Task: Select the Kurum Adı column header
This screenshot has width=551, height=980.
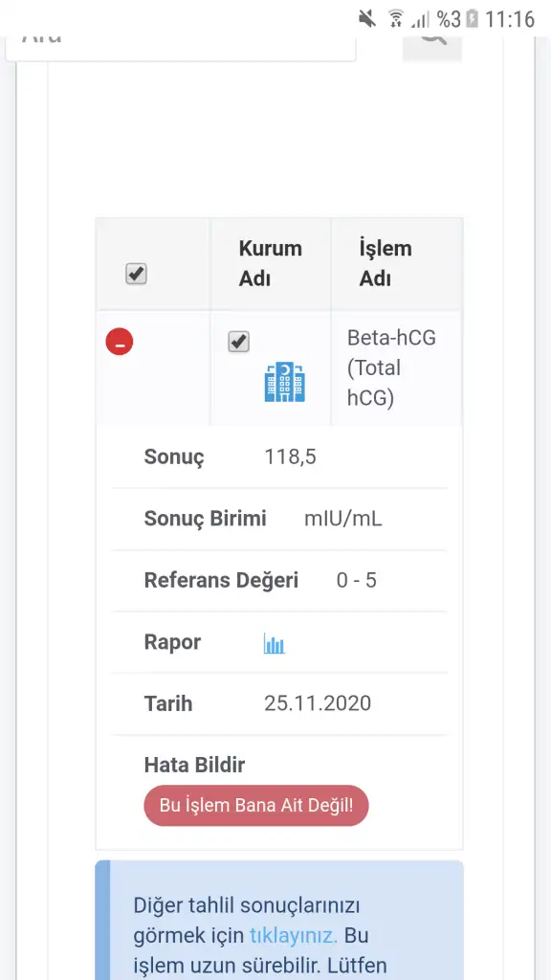Action: click(270, 263)
